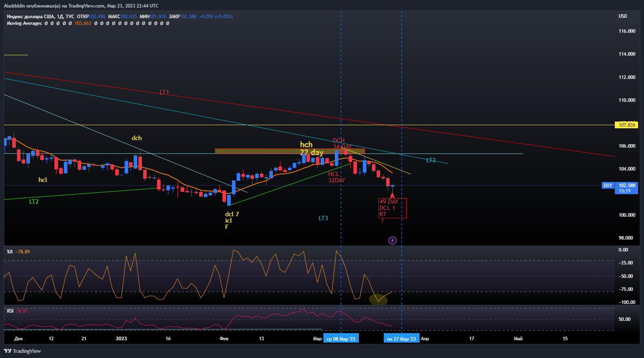This screenshot has height=358, width=644.
Task: Click the blue DXY symbol tag
Action: point(608,186)
